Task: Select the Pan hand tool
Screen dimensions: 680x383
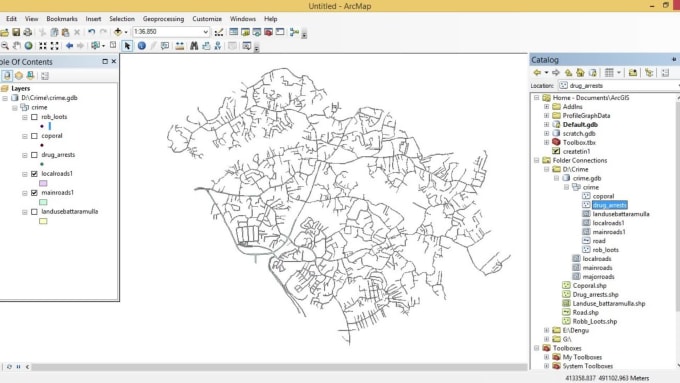Action: tap(17, 46)
